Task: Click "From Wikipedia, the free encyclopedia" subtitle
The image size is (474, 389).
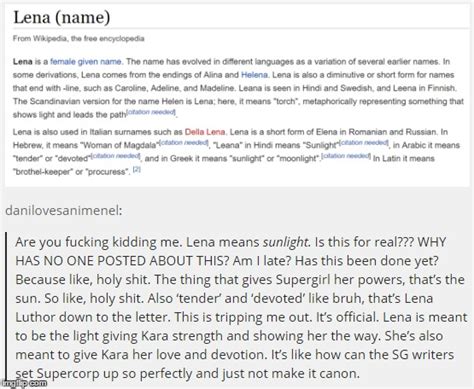Action: coord(79,39)
